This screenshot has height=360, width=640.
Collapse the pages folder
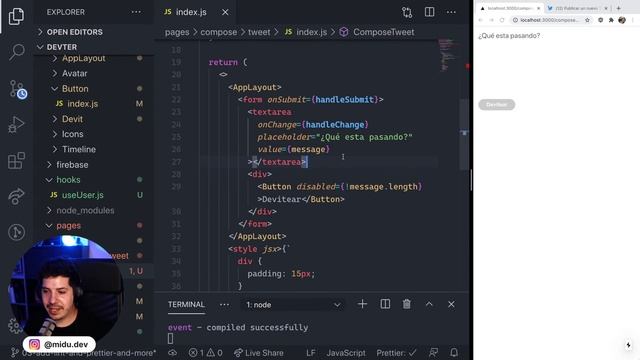pos(68,225)
